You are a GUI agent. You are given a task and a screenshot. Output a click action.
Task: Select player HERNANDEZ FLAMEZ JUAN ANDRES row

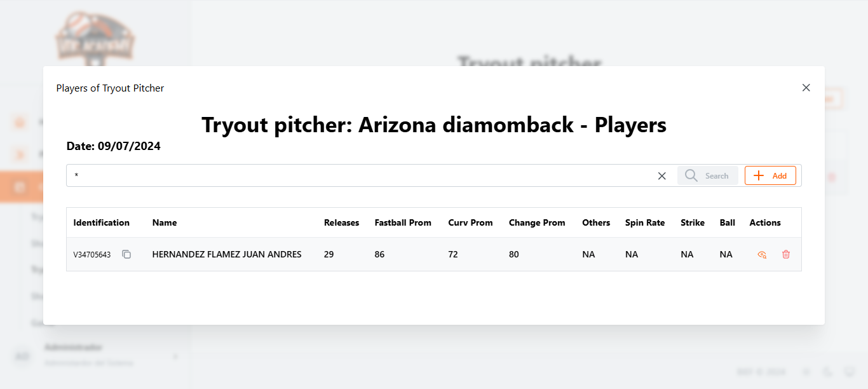[x=434, y=254]
